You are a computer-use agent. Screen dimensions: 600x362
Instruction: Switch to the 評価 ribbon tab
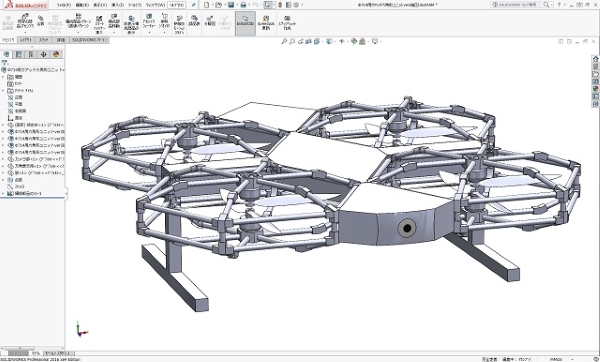[61, 40]
